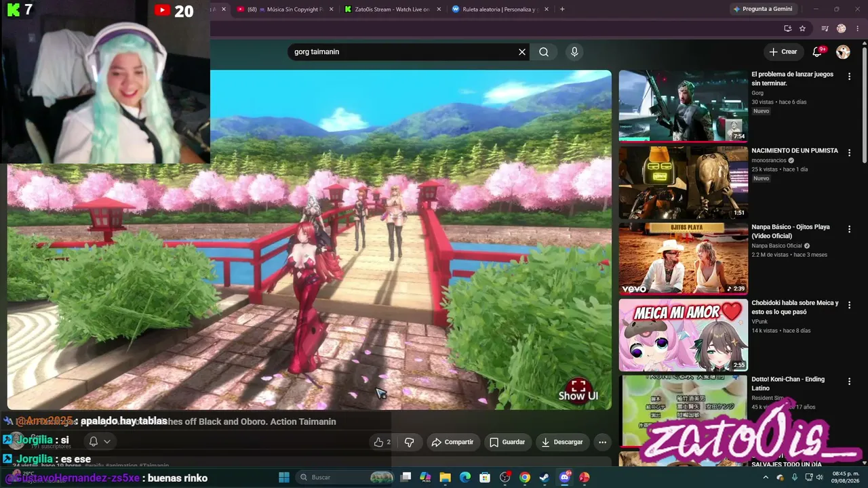Click the Windows taskbar 'Buscar' search box
868x488 pixels.
tap(344, 477)
